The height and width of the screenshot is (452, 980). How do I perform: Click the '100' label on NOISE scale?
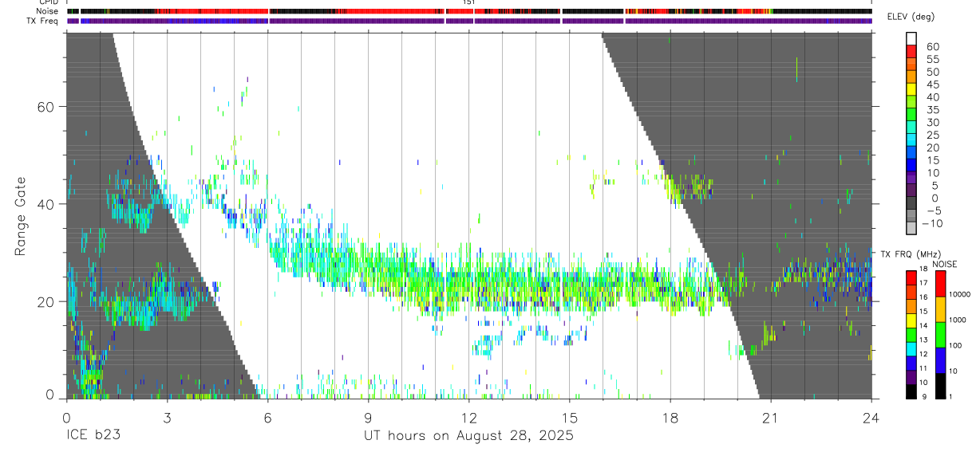click(955, 345)
